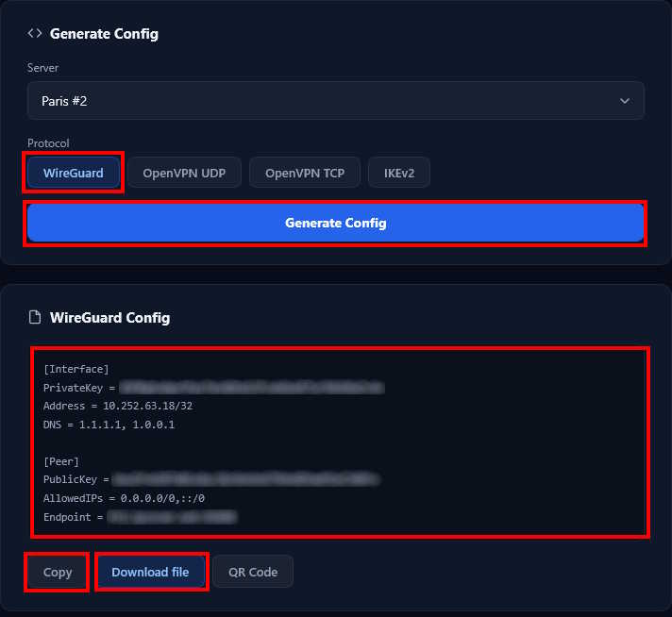Screen dimensions: 672x617
Task: Click the [Peer] section header
Action: (61, 461)
